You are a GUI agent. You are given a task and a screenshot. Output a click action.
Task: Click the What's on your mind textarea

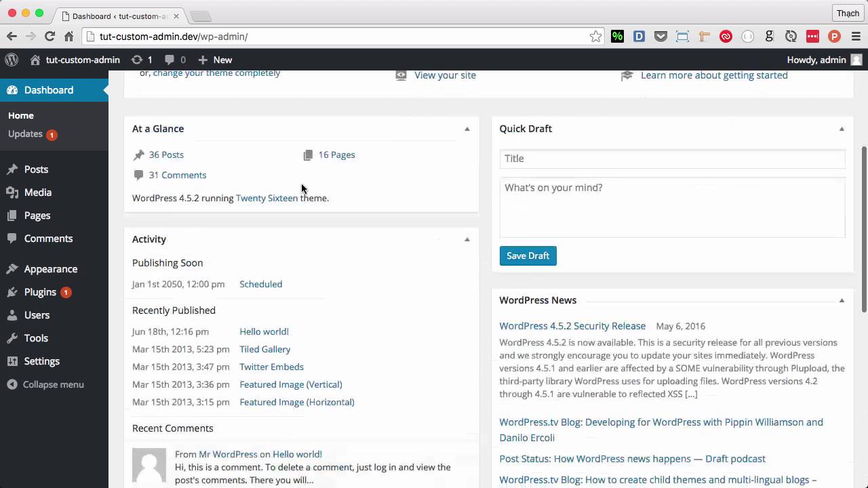672,207
